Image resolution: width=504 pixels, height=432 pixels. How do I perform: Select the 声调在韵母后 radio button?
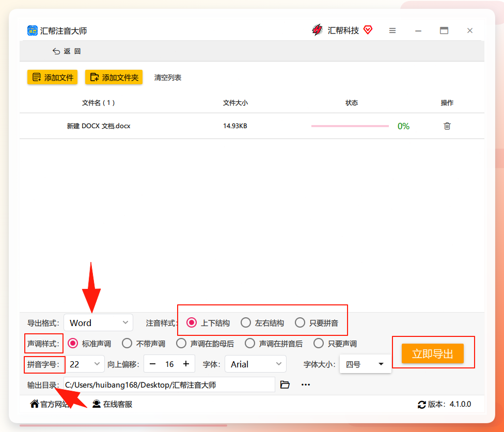coord(181,344)
